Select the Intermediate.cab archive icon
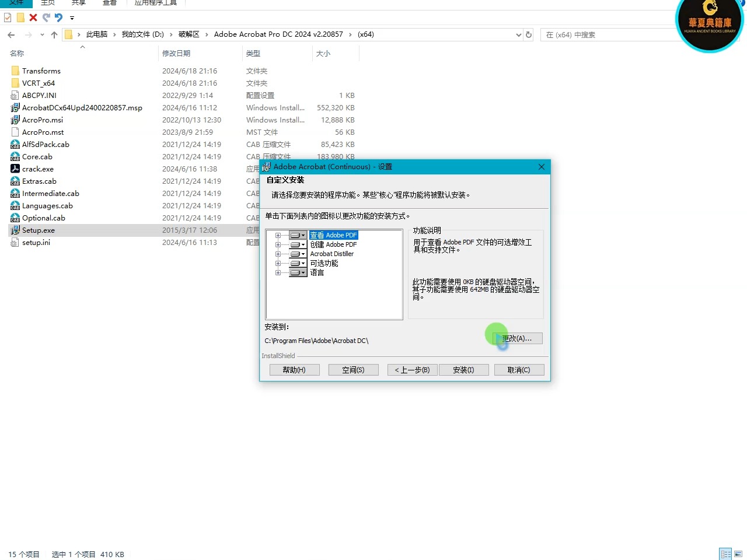 click(15, 194)
